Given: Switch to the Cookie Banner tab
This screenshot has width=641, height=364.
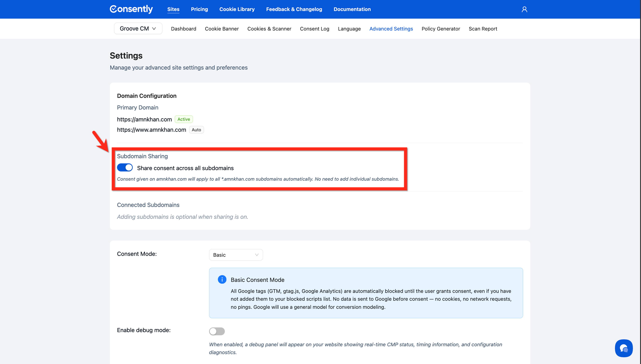Looking at the screenshot, I should 222,29.
